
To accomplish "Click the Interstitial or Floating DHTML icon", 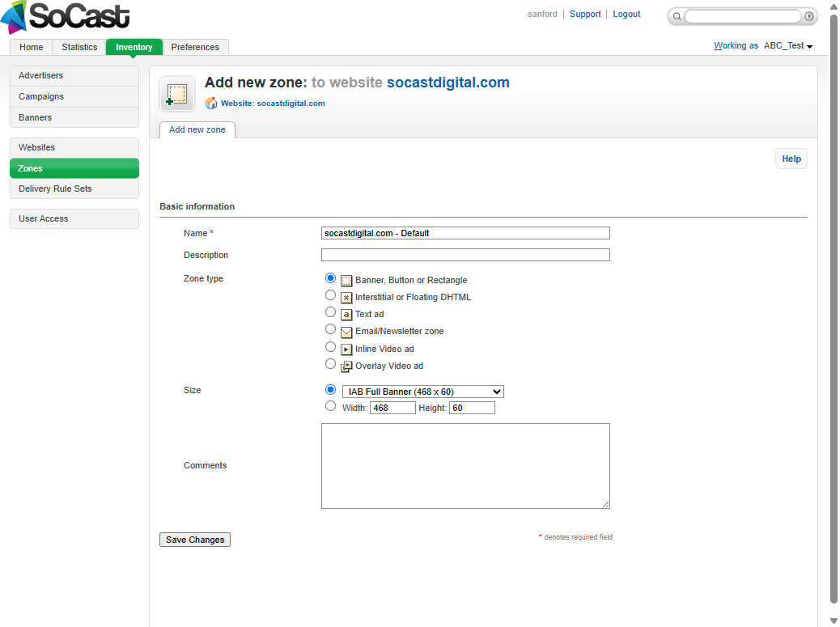I will tap(346, 298).
